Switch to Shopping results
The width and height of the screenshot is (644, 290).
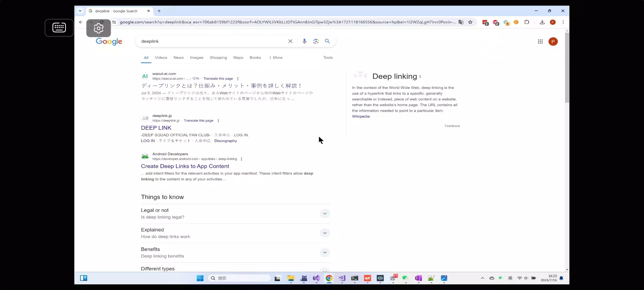point(218,58)
